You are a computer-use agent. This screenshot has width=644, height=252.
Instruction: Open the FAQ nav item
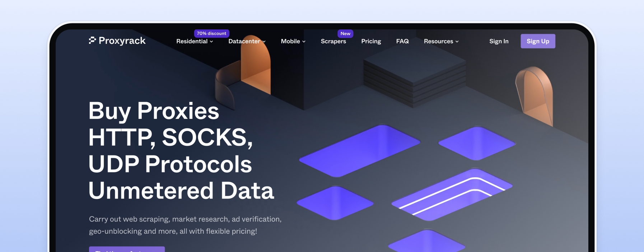[x=402, y=41]
